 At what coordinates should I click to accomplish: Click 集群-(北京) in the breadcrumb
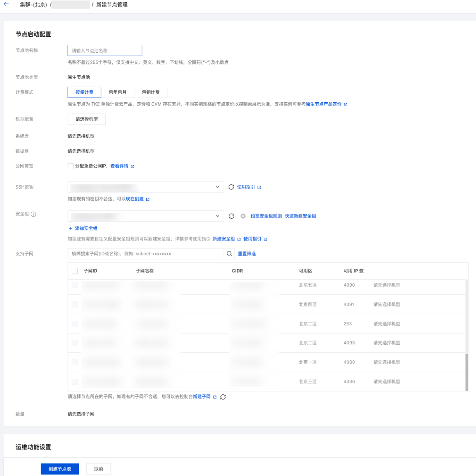pos(34,5)
